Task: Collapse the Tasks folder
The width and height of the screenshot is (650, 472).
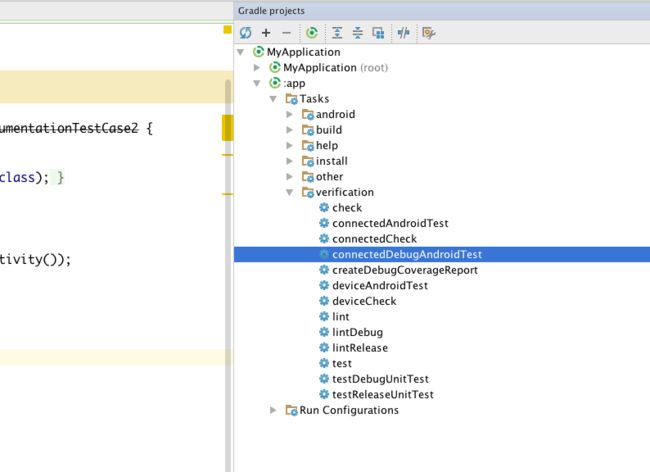Action: (273, 99)
